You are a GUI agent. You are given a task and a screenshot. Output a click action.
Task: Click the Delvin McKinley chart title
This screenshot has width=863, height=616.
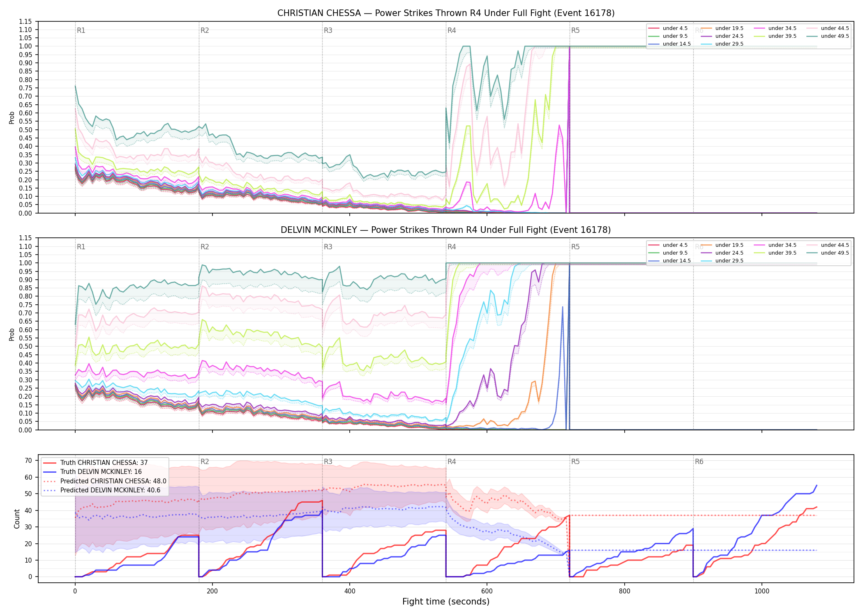pos(446,230)
